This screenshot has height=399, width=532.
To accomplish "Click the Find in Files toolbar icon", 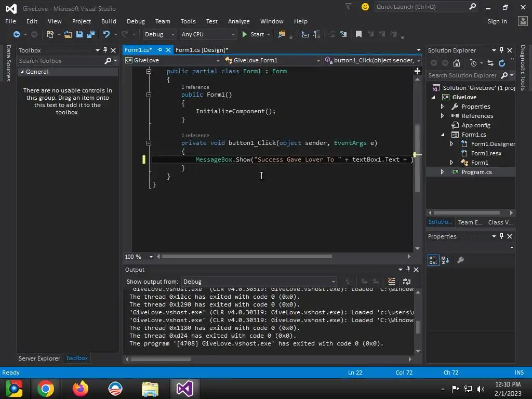I will tap(282, 34).
